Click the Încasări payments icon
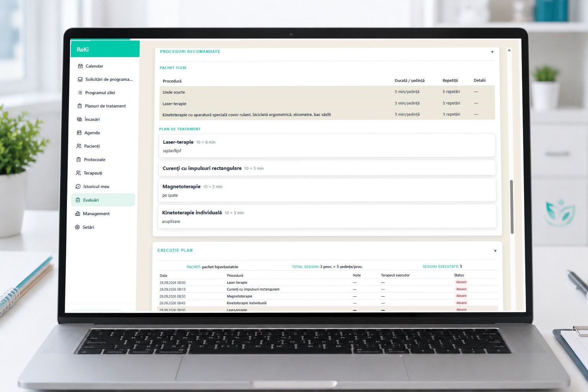 tap(79, 119)
